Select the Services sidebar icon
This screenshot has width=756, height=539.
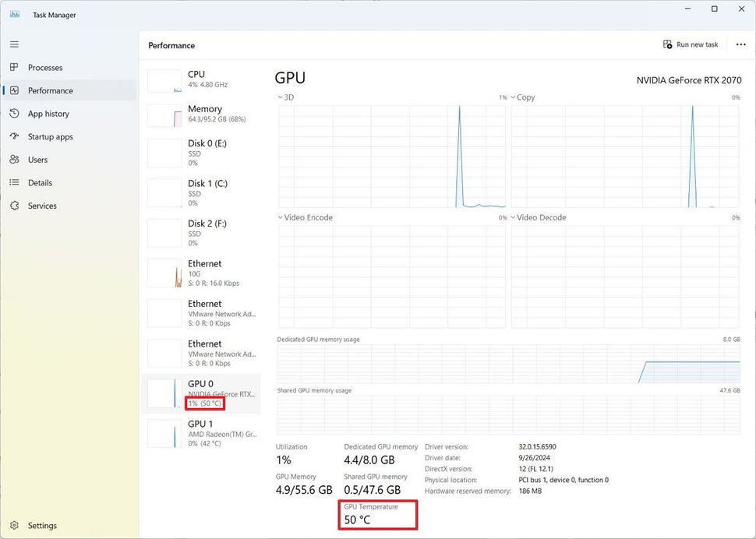point(14,206)
